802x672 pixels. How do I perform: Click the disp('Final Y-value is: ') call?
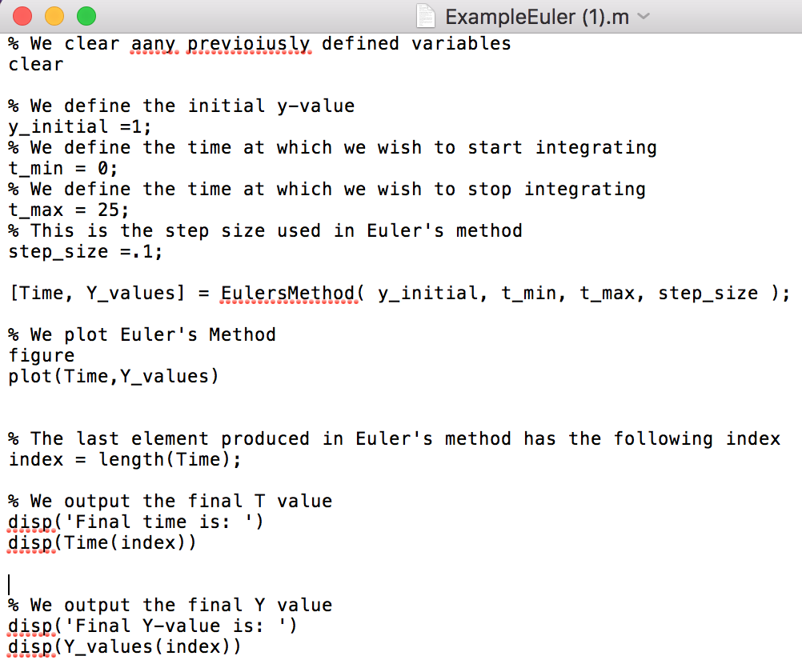[x=152, y=626]
